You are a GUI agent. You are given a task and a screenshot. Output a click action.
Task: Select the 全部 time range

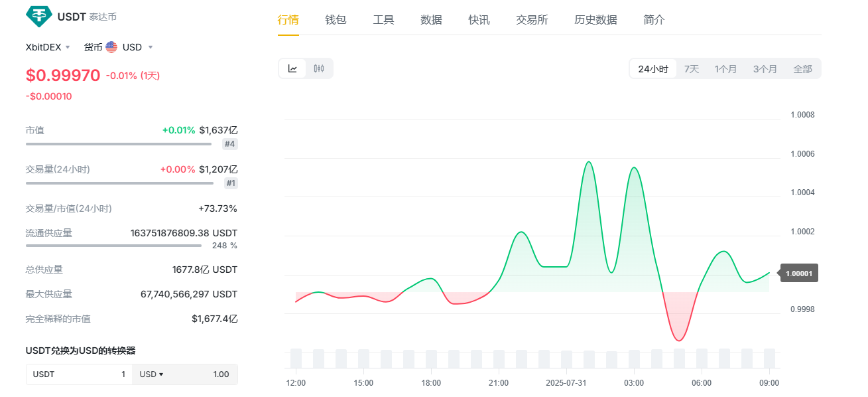[x=802, y=69]
